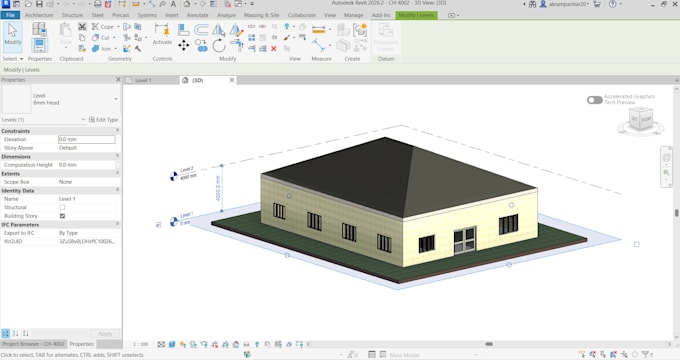Toggle the Building Story checkbox
The height and width of the screenshot is (360, 680).
click(x=62, y=216)
